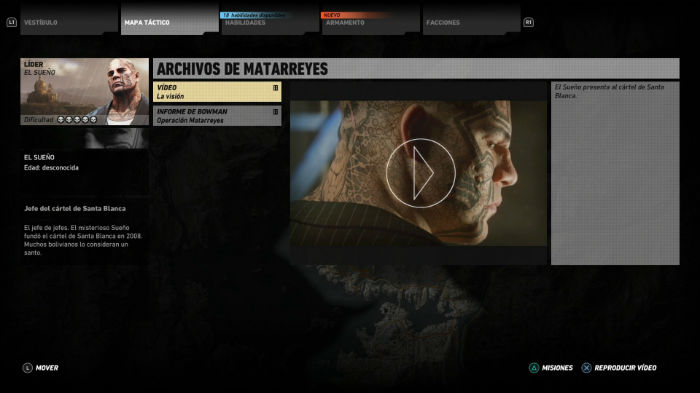Click the El Sueño name text

[39, 157]
